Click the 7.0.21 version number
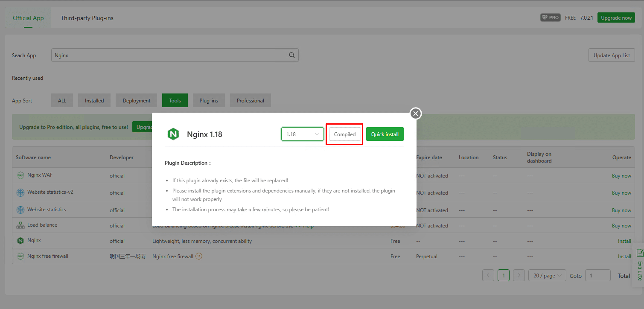The width and height of the screenshot is (644, 309). click(x=586, y=18)
